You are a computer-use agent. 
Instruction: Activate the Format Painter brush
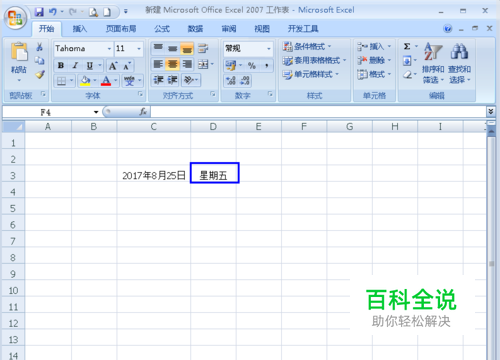coord(40,74)
